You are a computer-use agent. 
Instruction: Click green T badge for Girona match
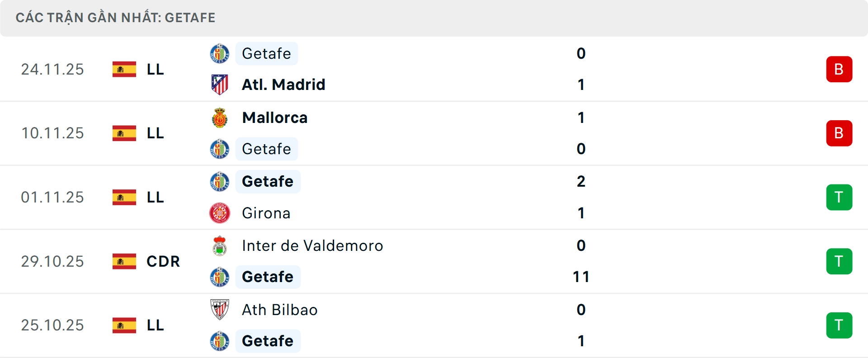839,198
